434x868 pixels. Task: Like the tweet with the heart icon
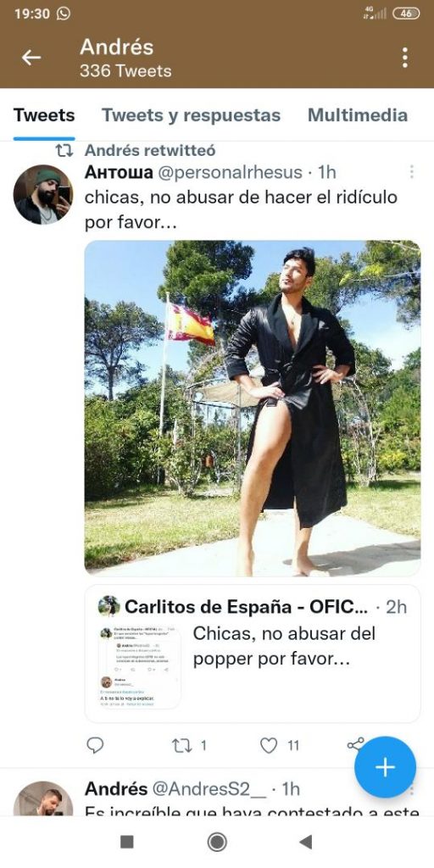pyautogui.click(x=269, y=746)
